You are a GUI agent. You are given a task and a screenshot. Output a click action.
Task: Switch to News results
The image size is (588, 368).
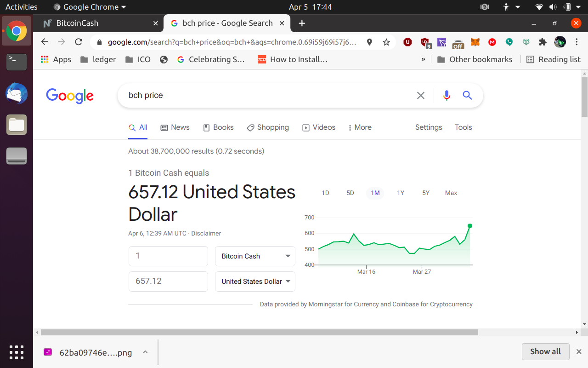click(x=175, y=127)
